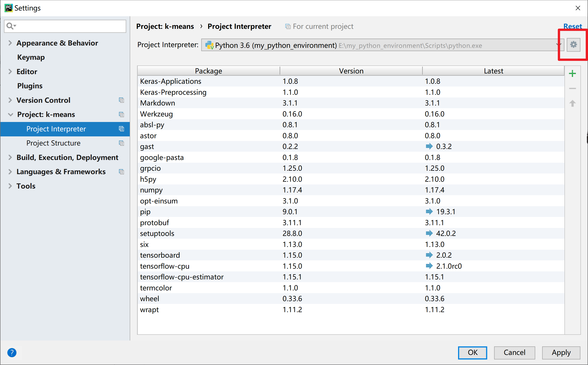Screen dimensions: 588x365
Task: Select Project Structure in the sidebar
Action: pos(53,143)
